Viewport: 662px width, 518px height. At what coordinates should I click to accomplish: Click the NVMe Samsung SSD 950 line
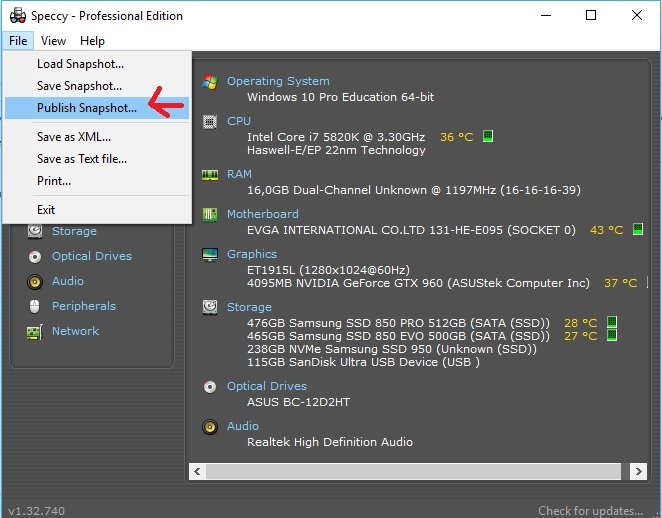coord(391,349)
